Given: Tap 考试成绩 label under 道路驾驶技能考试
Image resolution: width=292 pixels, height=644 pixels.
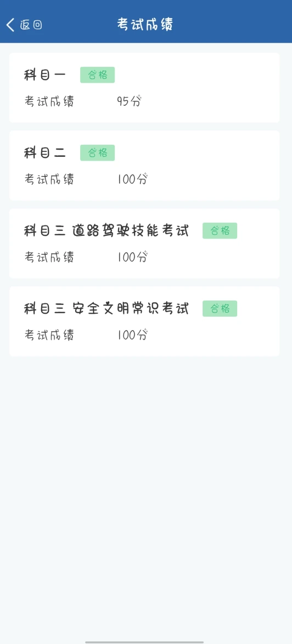Looking at the screenshot, I should pyautogui.click(x=49, y=257).
